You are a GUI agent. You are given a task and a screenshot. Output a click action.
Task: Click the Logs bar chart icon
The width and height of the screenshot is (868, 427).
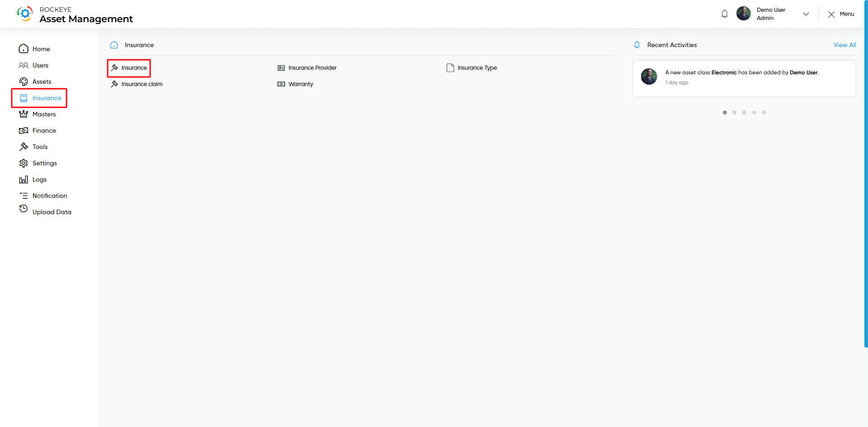tap(24, 179)
